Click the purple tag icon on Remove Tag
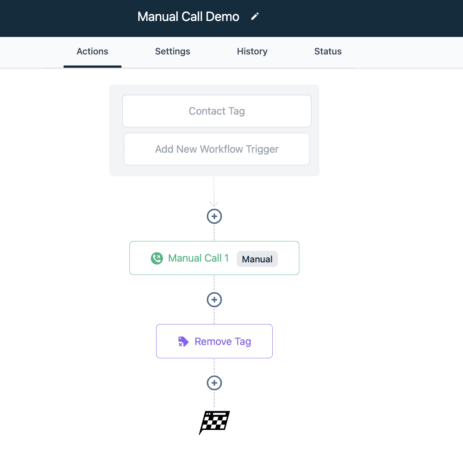The height and width of the screenshot is (476, 463). point(183,342)
